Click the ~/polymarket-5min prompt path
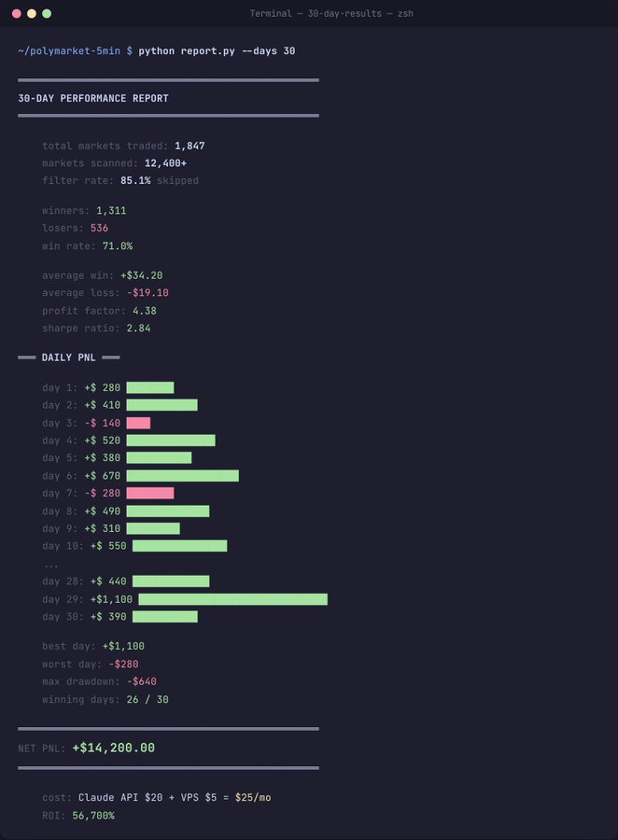Viewport: 618px width, 840px height. coord(69,51)
